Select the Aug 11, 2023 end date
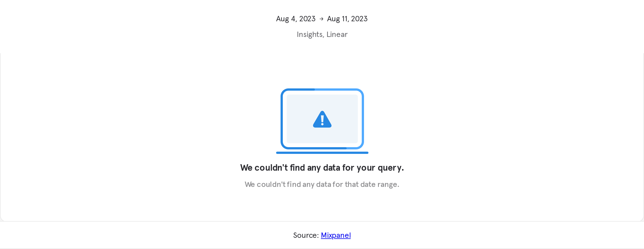The image size is (644, 249). tap(347, 18)
